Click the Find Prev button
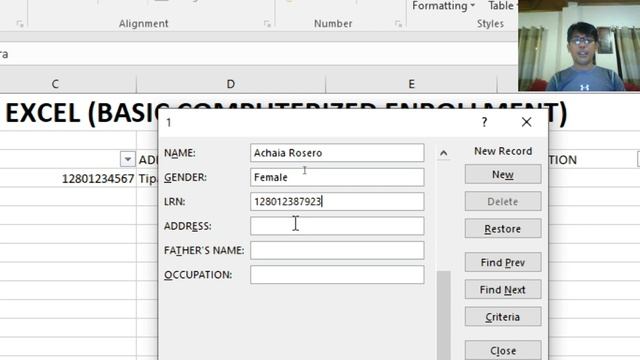The image size is (640, 360). (x=503, y=262)
